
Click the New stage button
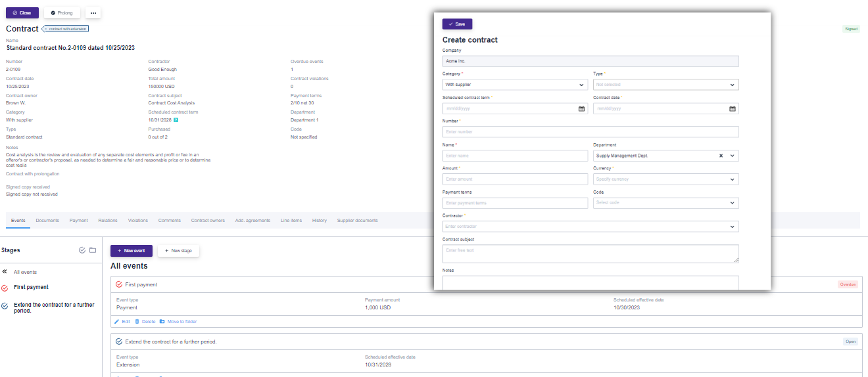point(178,251)
